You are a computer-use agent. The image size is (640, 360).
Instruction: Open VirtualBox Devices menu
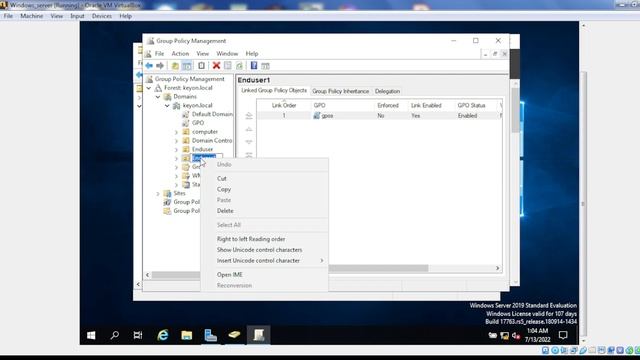pos(102,16)
